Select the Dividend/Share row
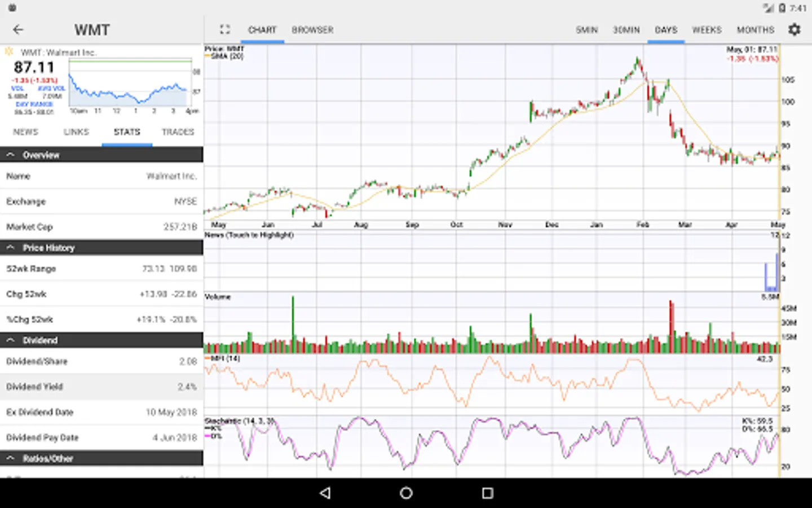The width and height of the screenshot is (812, 508). pos(101,361)
